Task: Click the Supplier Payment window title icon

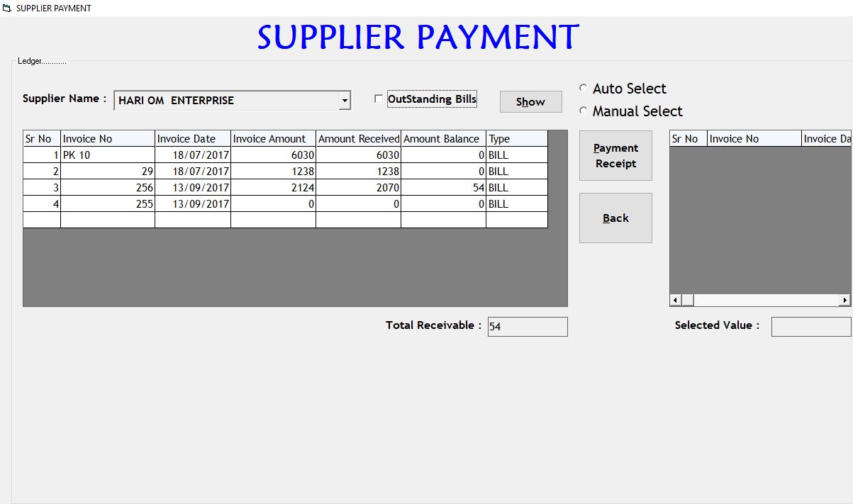Action: (7, 8)
